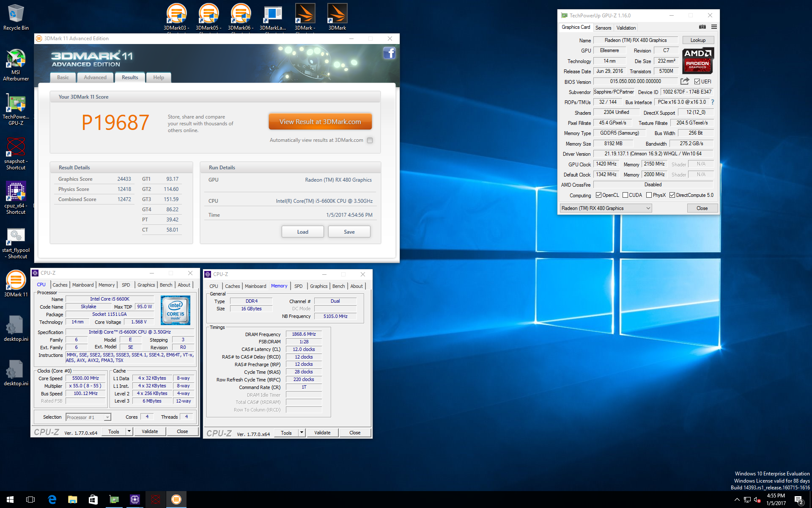Viewport: 812px width, 508px height.
Task: Click the Save button in Run Details
Action: click(x=349, y=232)
